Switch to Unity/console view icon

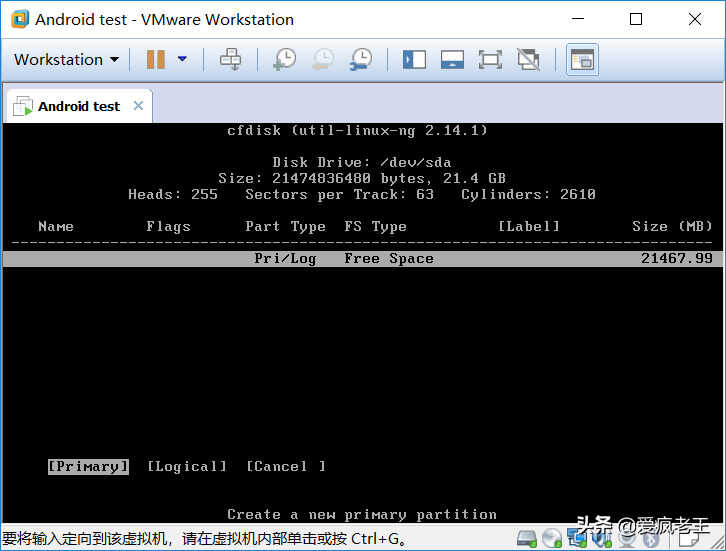[582, 60]
